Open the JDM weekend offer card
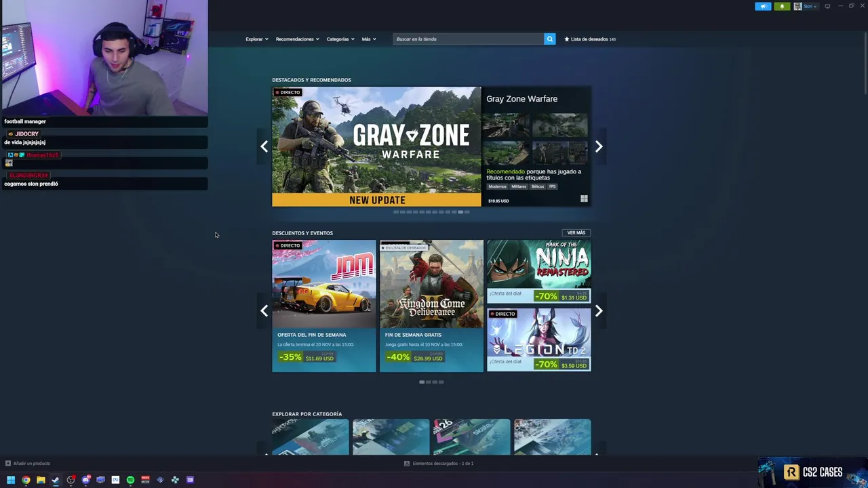Image resolution: width=868 pixels, height=488 pixels. (324, 306)
